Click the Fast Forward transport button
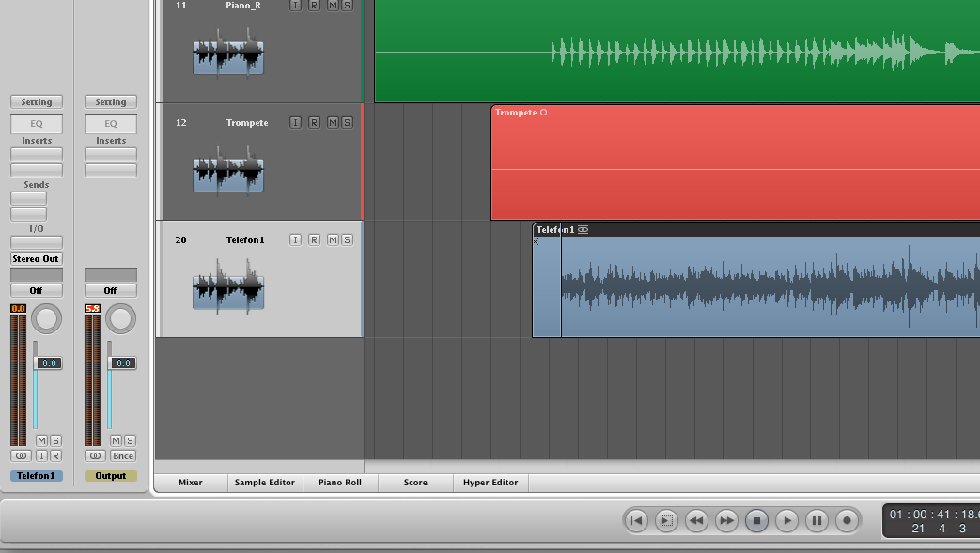 pyautogui.click(x=726, y=520)
